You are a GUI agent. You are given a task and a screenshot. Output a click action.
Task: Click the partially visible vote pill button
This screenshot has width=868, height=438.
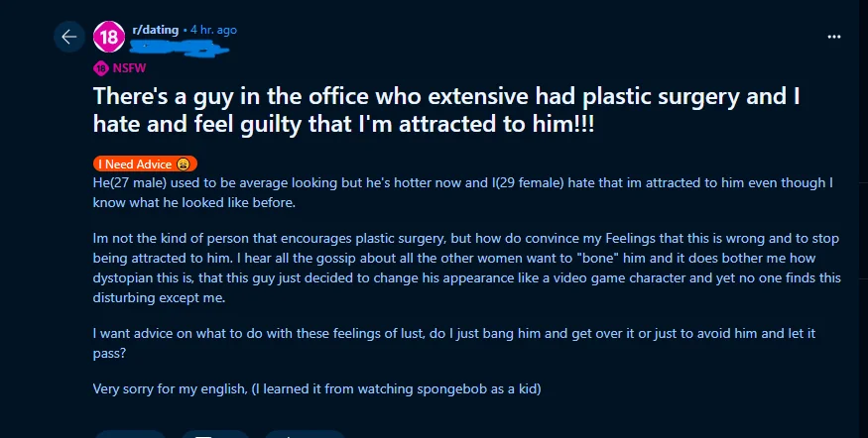click(130, 434)
